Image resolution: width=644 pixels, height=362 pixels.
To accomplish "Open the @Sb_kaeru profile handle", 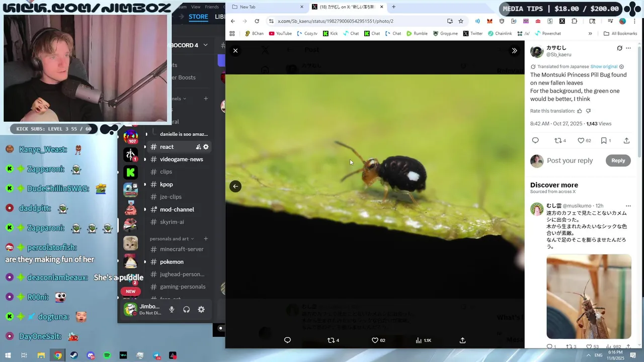I will point(558,54).
